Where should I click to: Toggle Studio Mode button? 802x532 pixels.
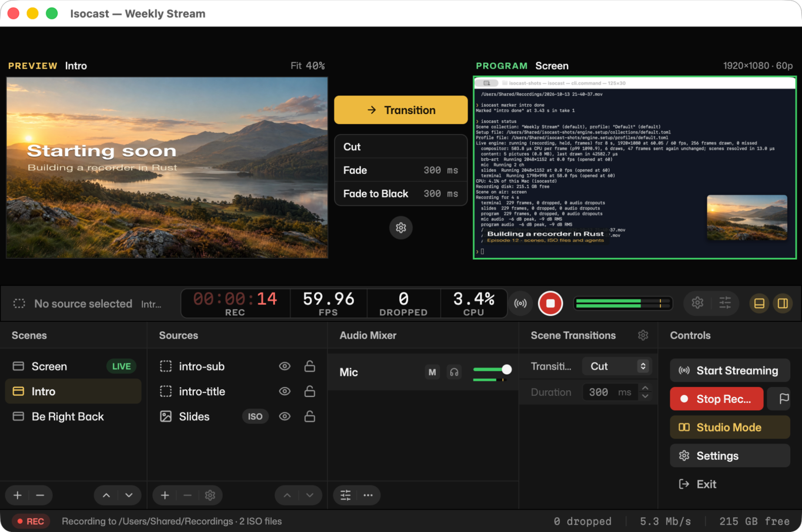tap(730, 428)
